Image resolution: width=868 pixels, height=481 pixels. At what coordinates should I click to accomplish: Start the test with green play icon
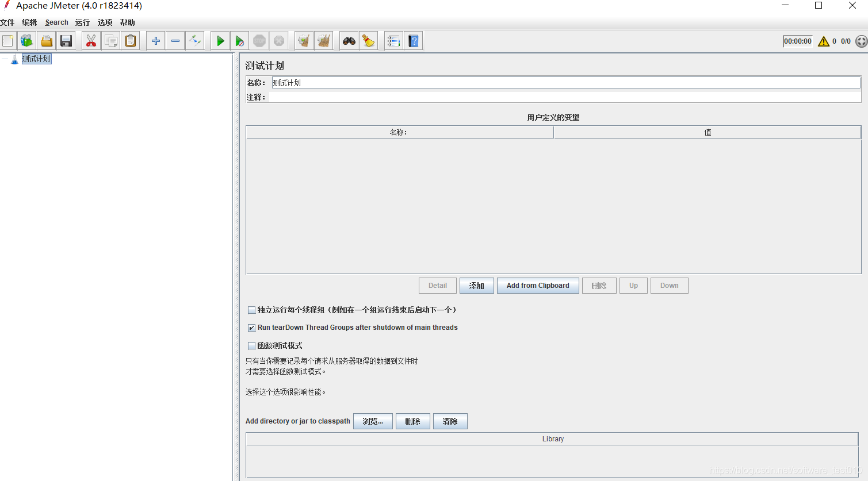220,41
